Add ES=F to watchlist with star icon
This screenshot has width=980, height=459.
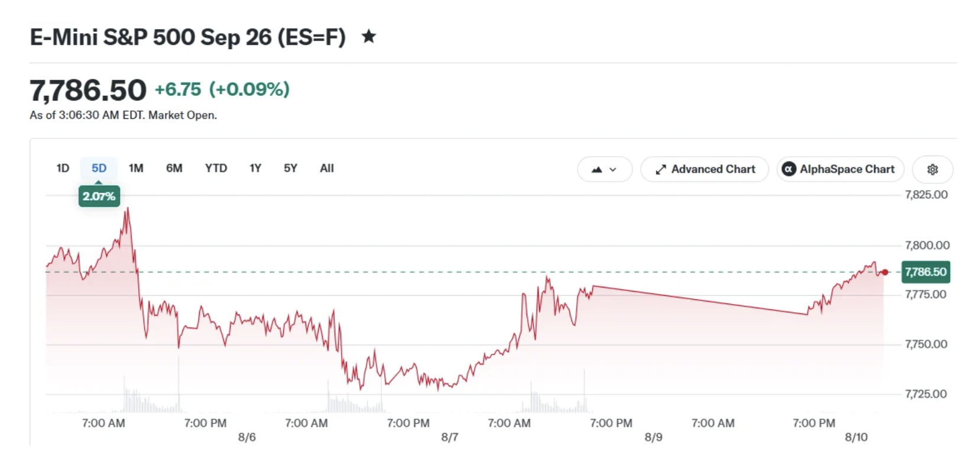coord(369,37)
